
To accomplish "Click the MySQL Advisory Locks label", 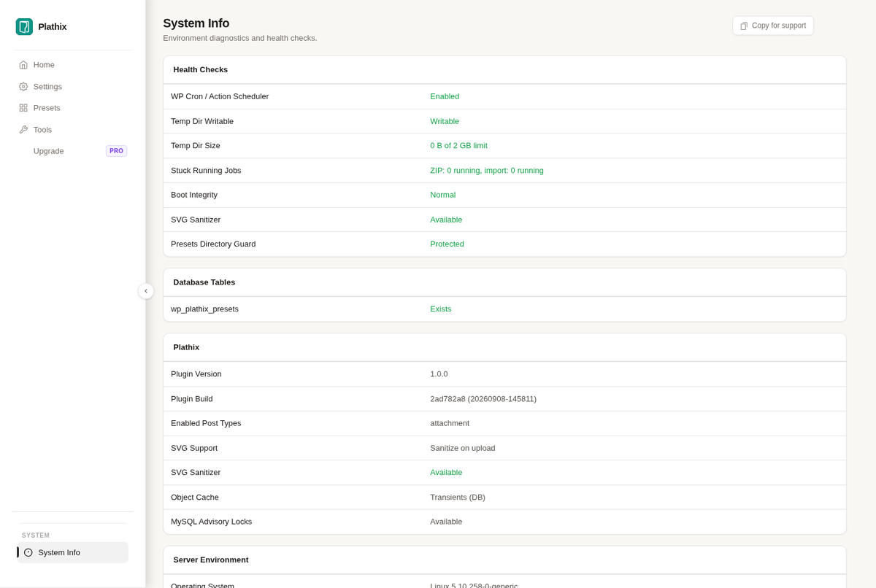I will (x=212, y=522).
